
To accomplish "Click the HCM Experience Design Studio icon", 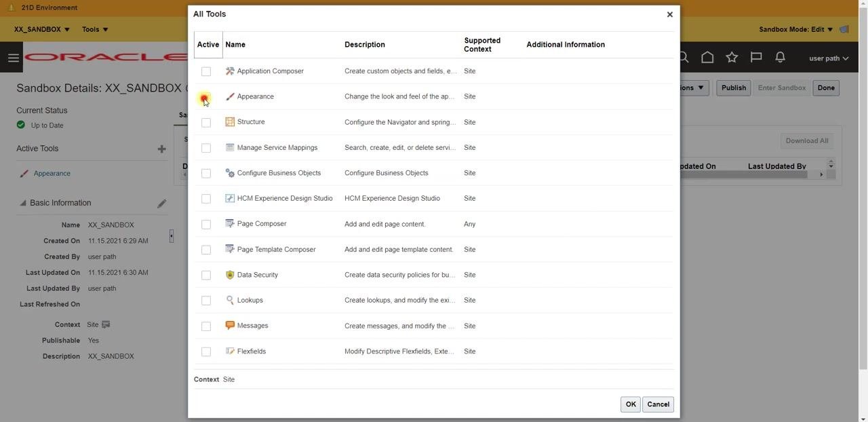I will [x=230, y=199].
